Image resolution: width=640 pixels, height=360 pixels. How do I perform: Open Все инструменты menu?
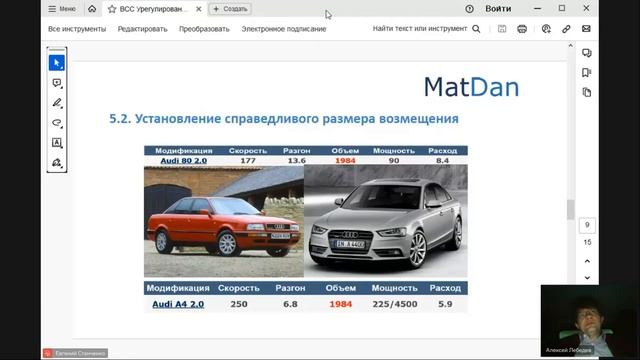click(x=77, y=29)
